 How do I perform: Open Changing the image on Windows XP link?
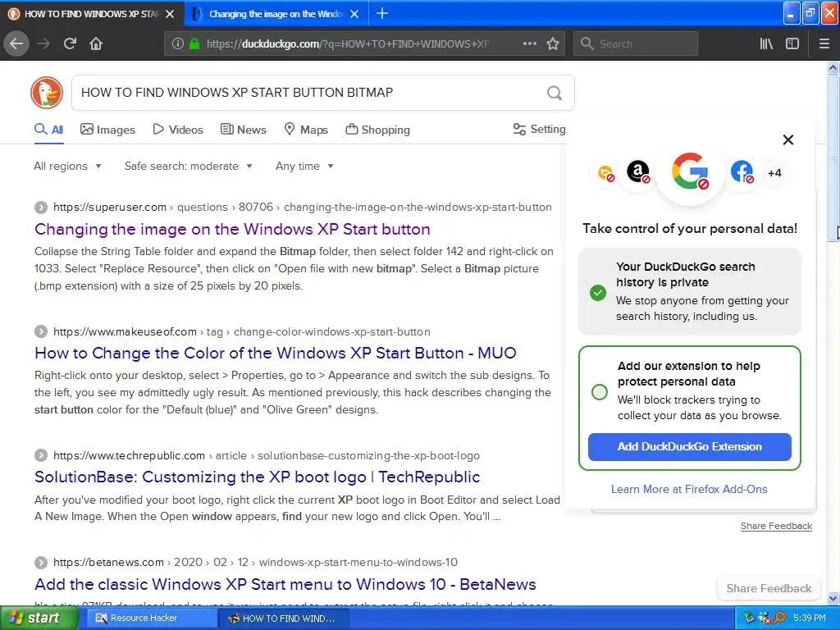click(232, 230)
